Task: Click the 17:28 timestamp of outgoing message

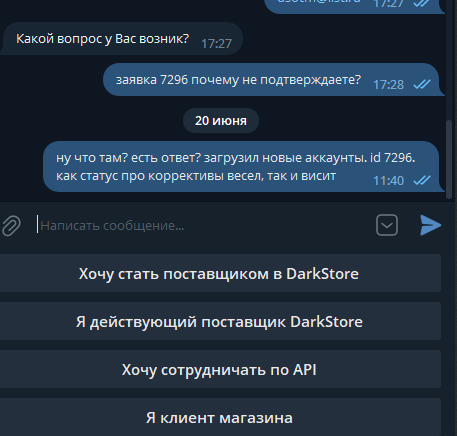Action: pos(388,85)
